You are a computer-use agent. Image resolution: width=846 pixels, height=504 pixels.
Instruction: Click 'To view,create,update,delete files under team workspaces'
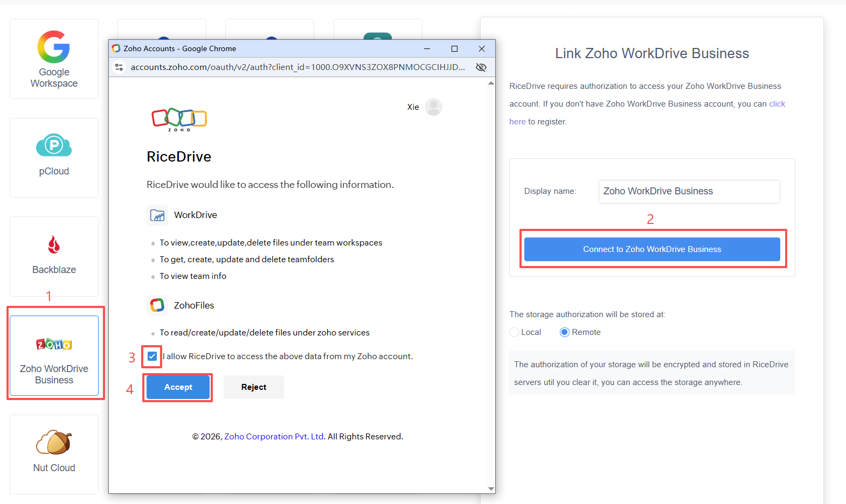[271, 243]
